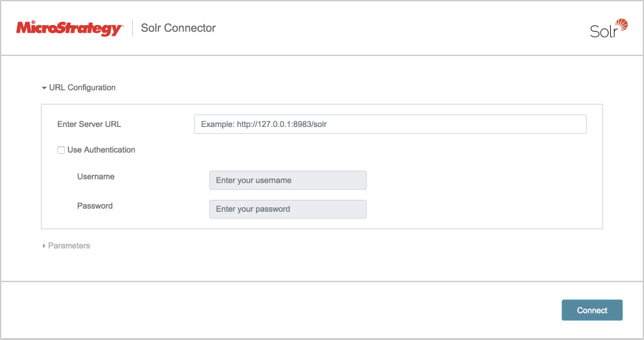Image resolution: width=644 pixels, height=340 pixels.
Task: Click the divider line beside MicroStrategy logo
Action: [x=132, y=28]
